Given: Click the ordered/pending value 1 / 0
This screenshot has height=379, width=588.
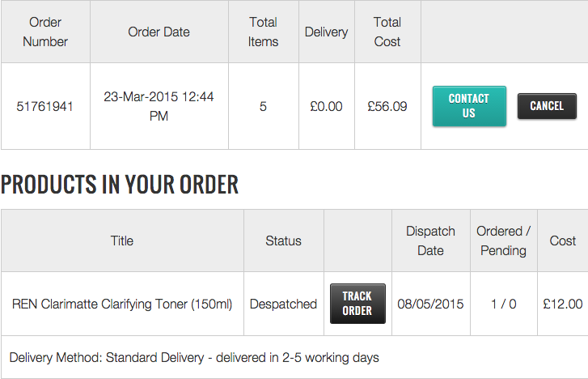Looking at the screenshot, I should click(503, 304).
